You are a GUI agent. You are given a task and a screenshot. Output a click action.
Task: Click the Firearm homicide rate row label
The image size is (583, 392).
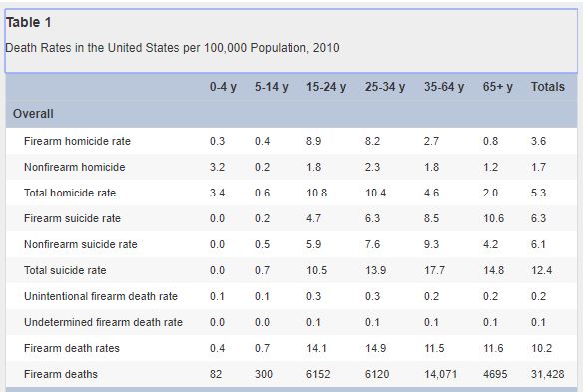pos(77,141)
